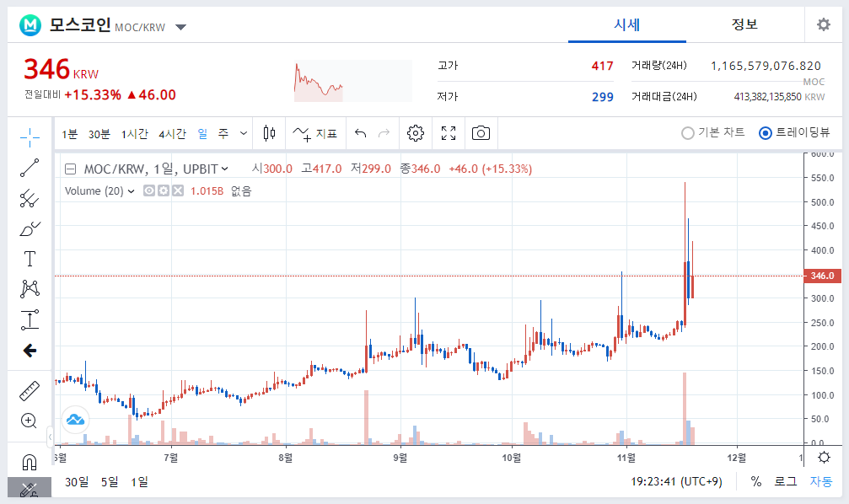Select the 트레이딩뷰 radio button
849x504 pixels.
pyautogui.click(x=765, y=132)
